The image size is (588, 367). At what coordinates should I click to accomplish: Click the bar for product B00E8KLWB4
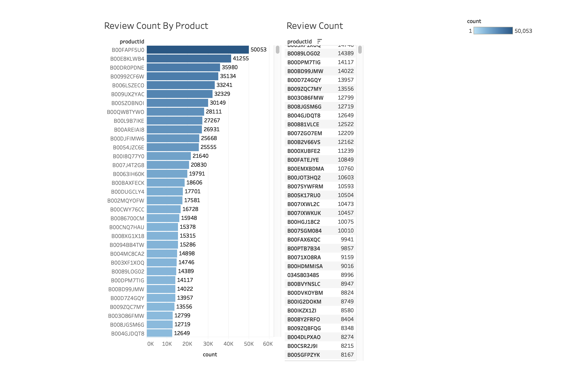[x=189, y=58]
